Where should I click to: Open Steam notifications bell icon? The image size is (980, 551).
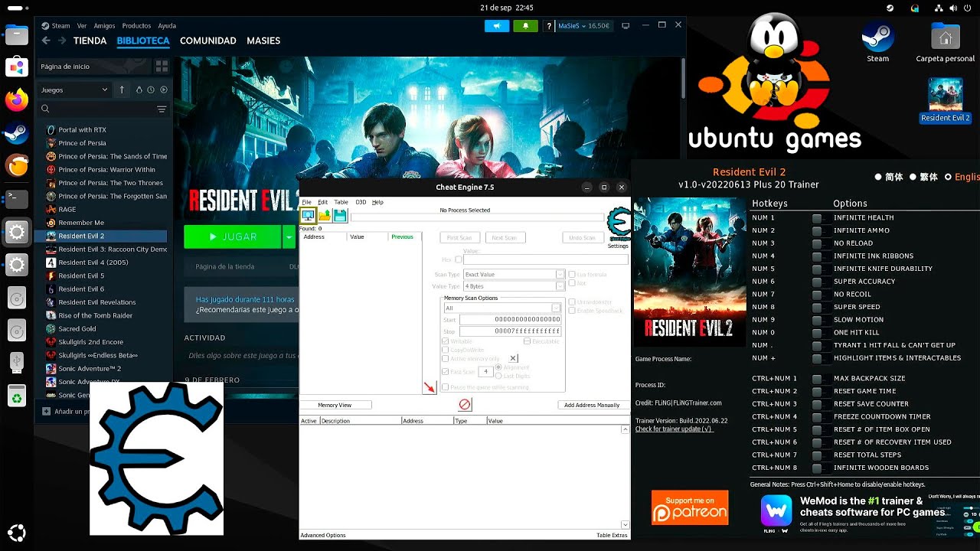point(525,26)
